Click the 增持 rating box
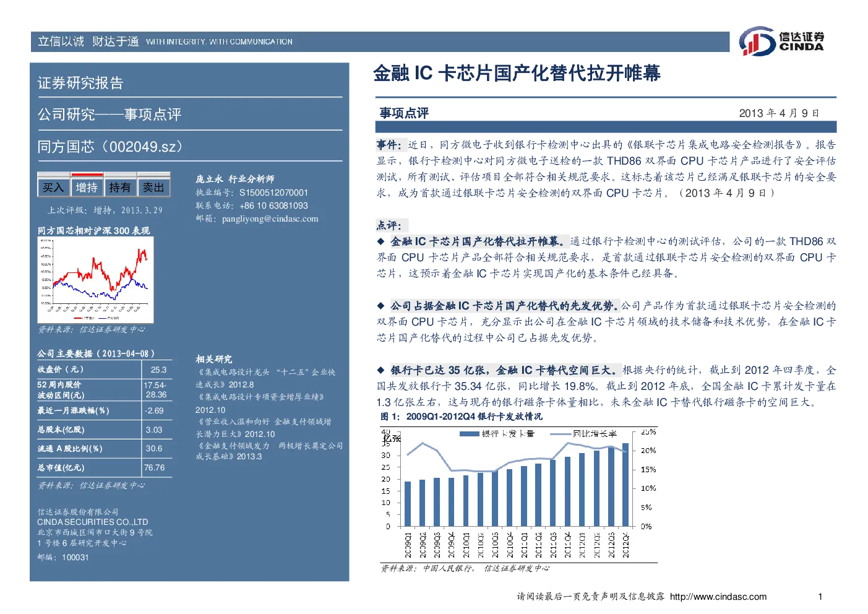Screen dimensions: 868x614 click(x=87, y=187)
